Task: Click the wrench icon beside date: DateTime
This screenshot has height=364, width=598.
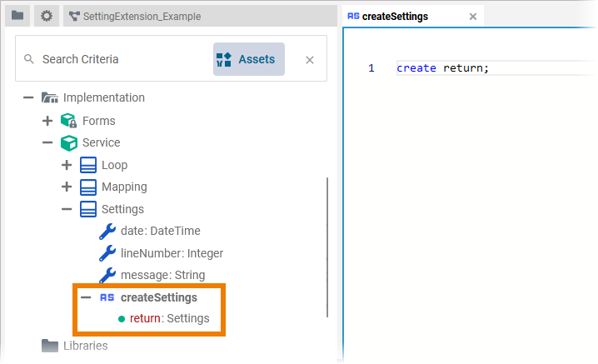Action: [107, 231]
